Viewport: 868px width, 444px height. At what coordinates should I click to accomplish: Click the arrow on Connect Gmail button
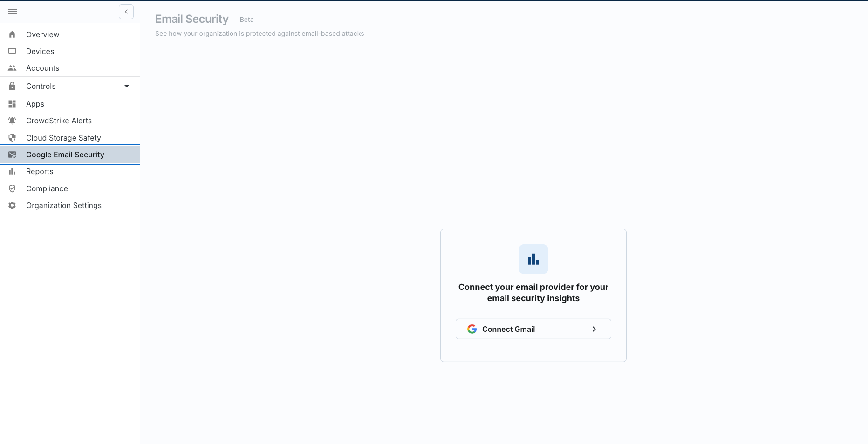594,329
